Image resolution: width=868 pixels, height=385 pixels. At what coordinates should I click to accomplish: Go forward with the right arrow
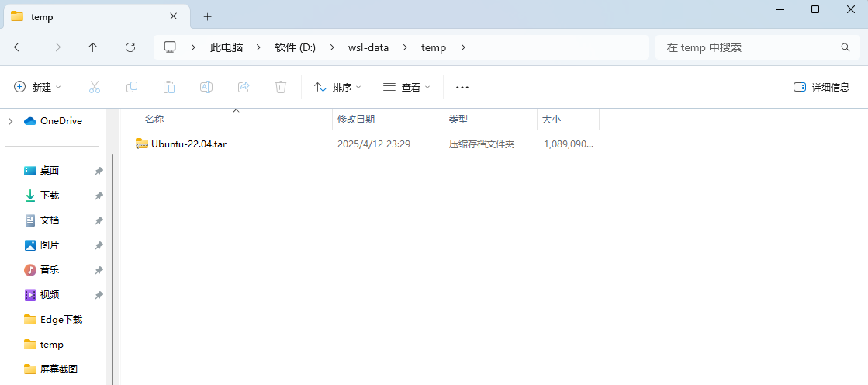[56, 47]
